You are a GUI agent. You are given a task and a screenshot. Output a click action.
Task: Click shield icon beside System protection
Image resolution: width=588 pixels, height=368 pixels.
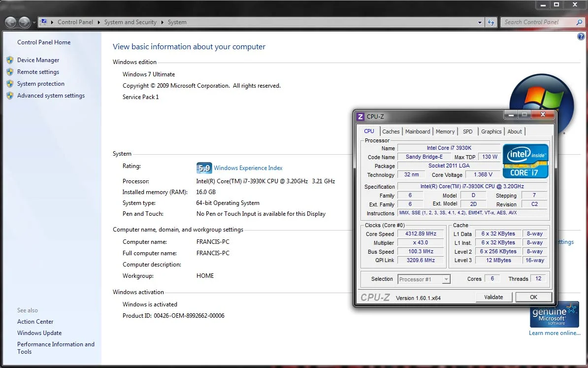tap(10, 84)
